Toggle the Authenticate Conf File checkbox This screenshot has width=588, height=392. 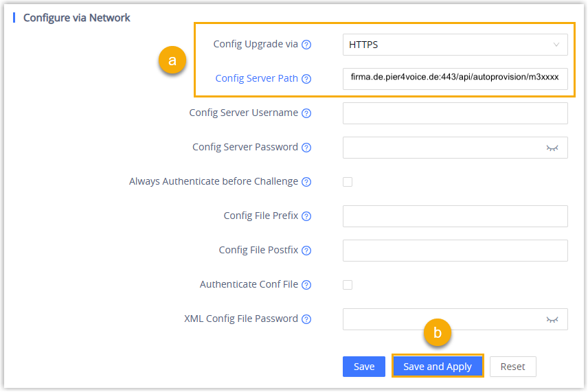348,285
